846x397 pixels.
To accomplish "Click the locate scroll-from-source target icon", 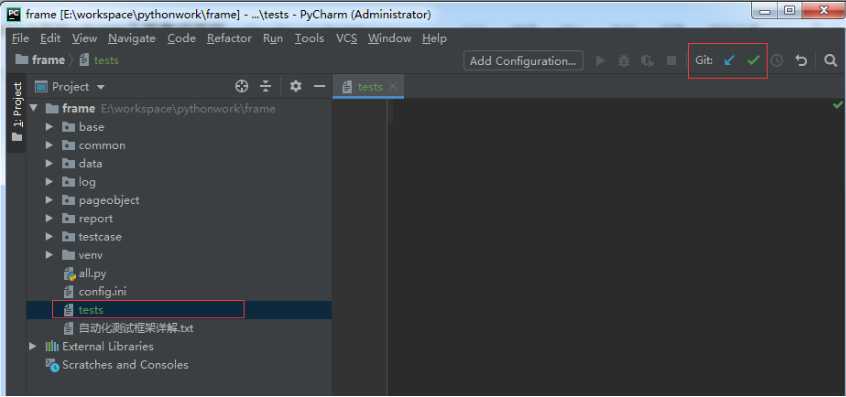I will pos(242,86).
